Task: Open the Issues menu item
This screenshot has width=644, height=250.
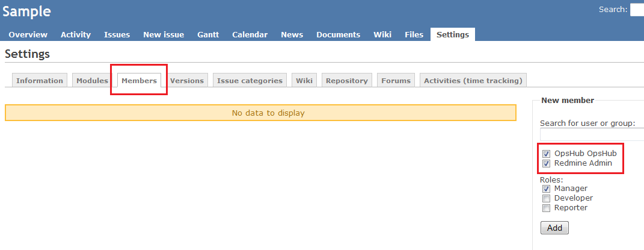Action: [117, 34]
